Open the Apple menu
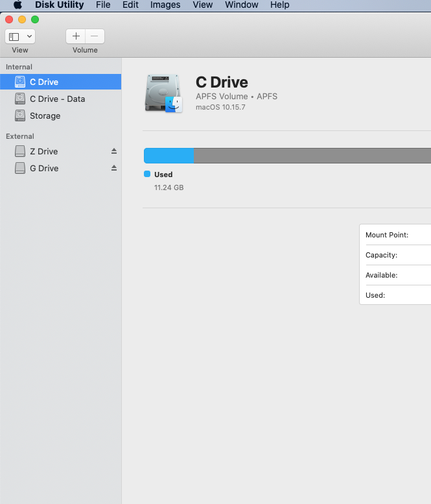 [17, 5]
